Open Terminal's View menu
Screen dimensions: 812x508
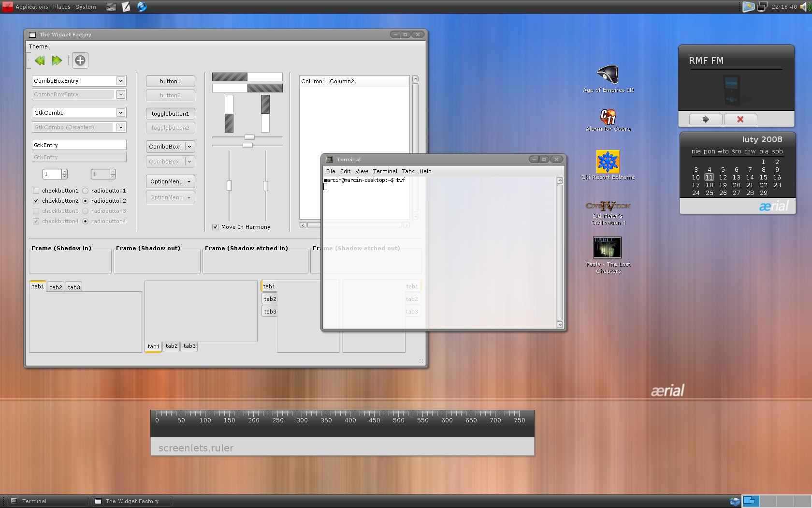[362, 171]
